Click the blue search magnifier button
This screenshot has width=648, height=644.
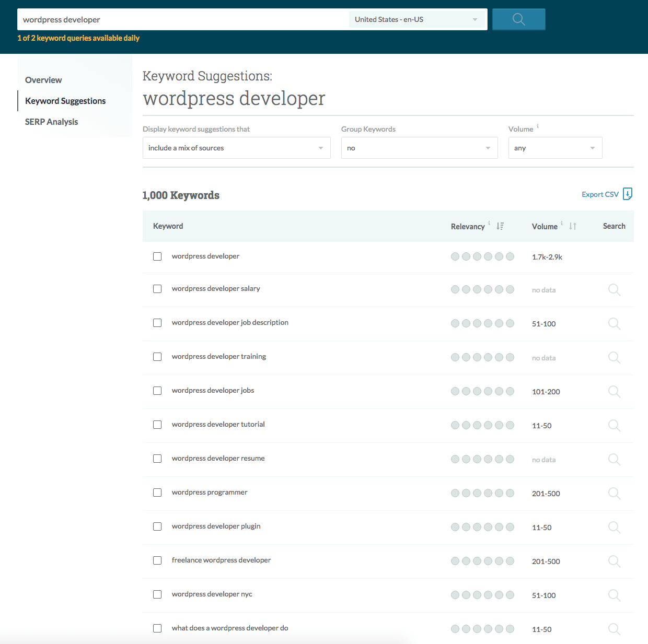(518, 19)
